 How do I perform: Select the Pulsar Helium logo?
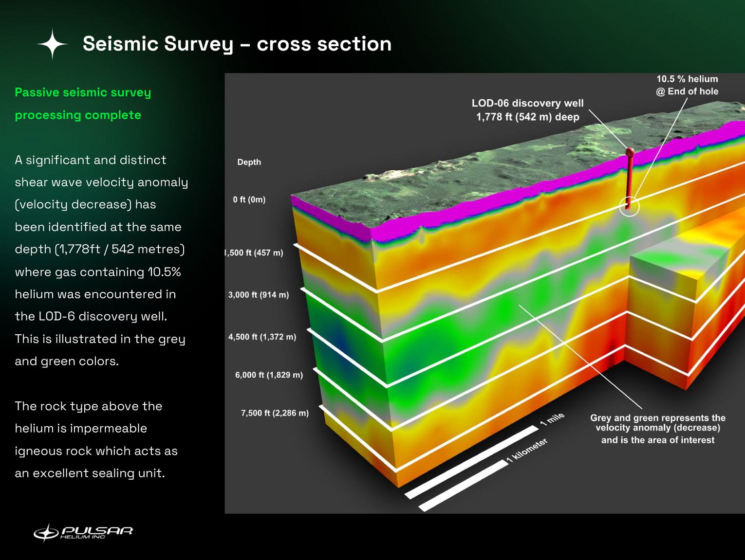[x=84, y=532]
